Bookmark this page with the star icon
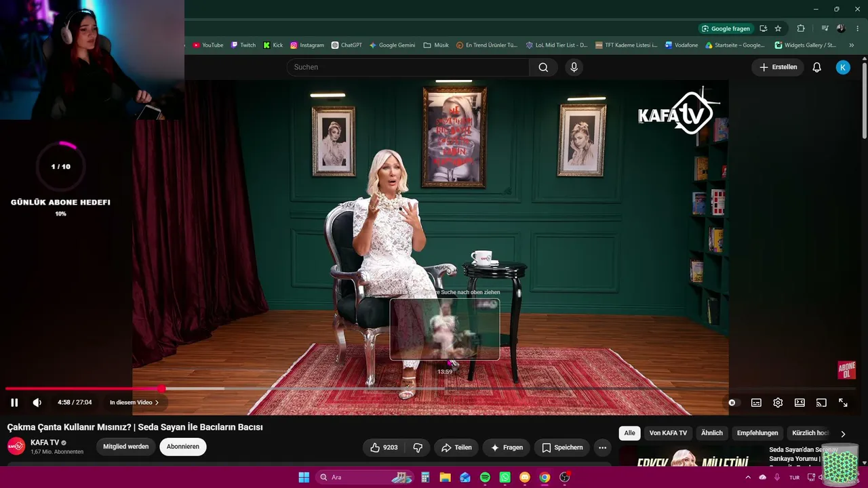This screenshot has height=488, width=868. pyautogui.click(x=778, y=28)
